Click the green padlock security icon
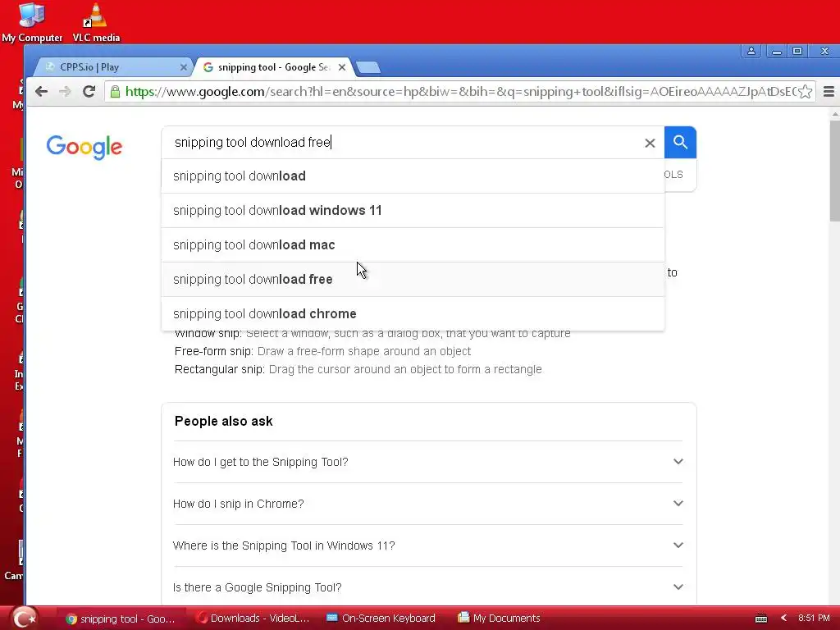 [115, 92]
